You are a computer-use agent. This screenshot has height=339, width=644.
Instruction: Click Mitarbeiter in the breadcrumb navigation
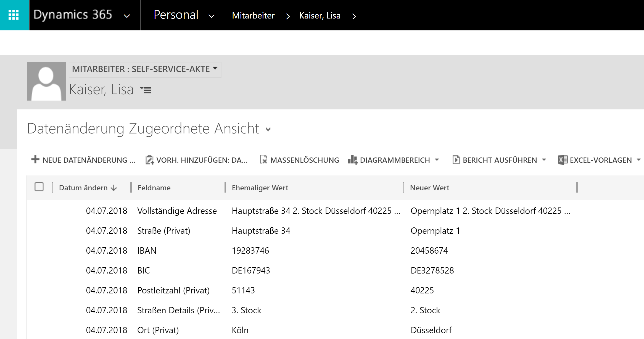point(253,16)
